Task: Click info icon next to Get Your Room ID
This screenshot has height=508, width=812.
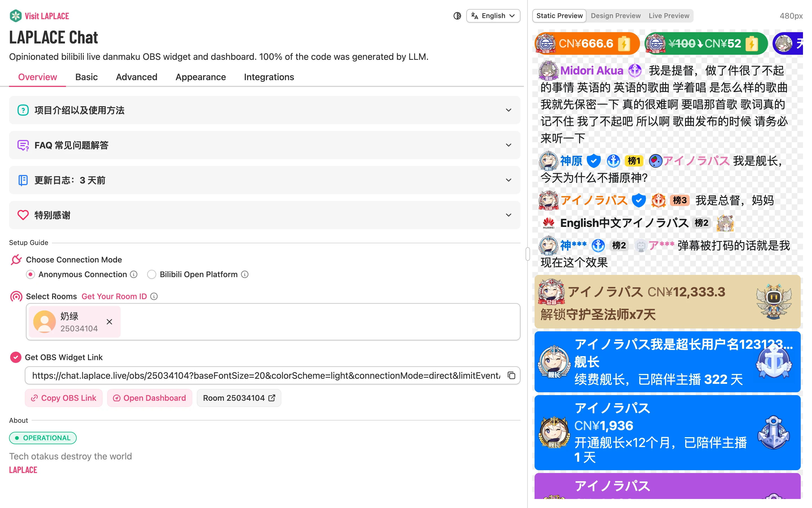Action: click(x=154, y=296)
